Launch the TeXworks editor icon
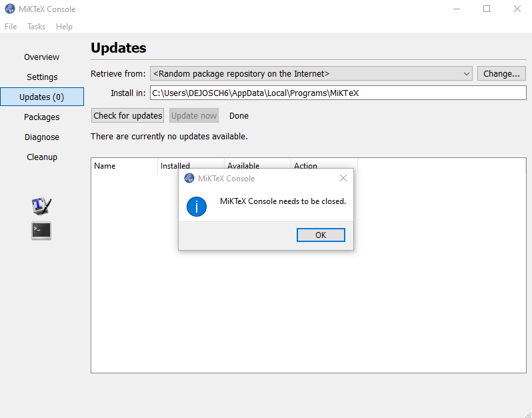 (x=41, y=205)
